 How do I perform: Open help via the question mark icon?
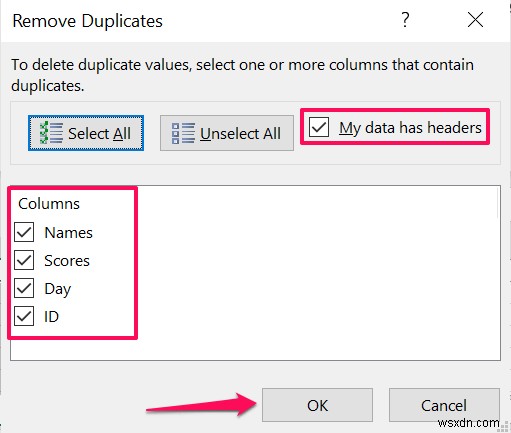pos(405,20)
